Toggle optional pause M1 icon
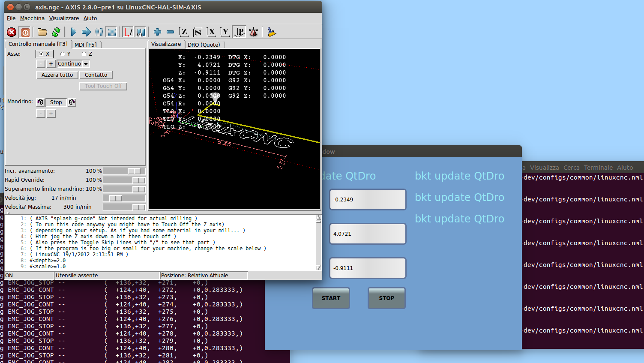This screenshot has height=363, width=644. tap(141, 32)
